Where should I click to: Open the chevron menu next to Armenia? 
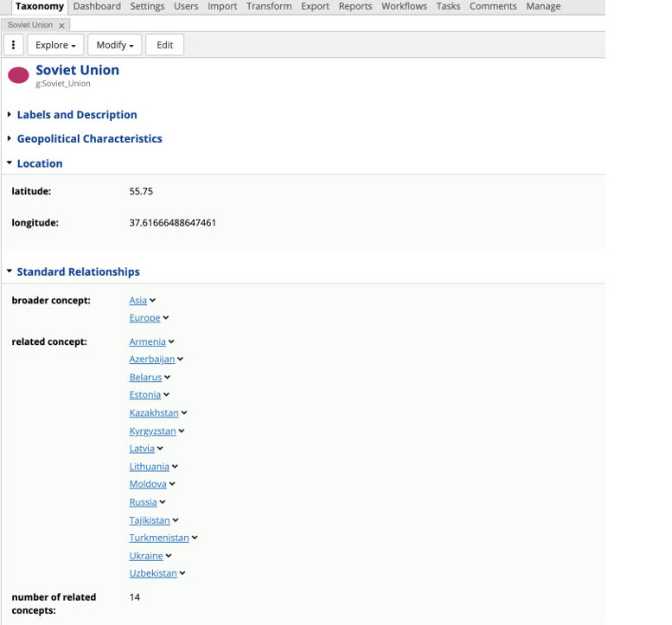[171, 341]
